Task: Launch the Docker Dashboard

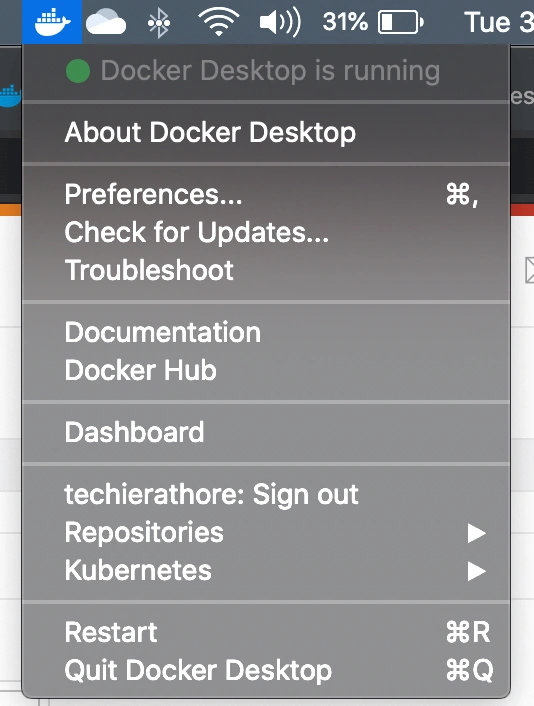Action: (266, 432)
